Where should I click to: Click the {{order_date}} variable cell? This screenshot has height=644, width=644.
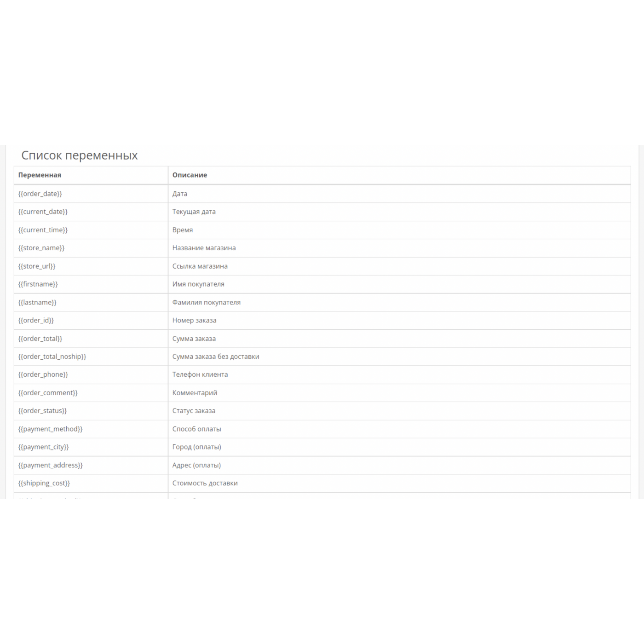40,194
